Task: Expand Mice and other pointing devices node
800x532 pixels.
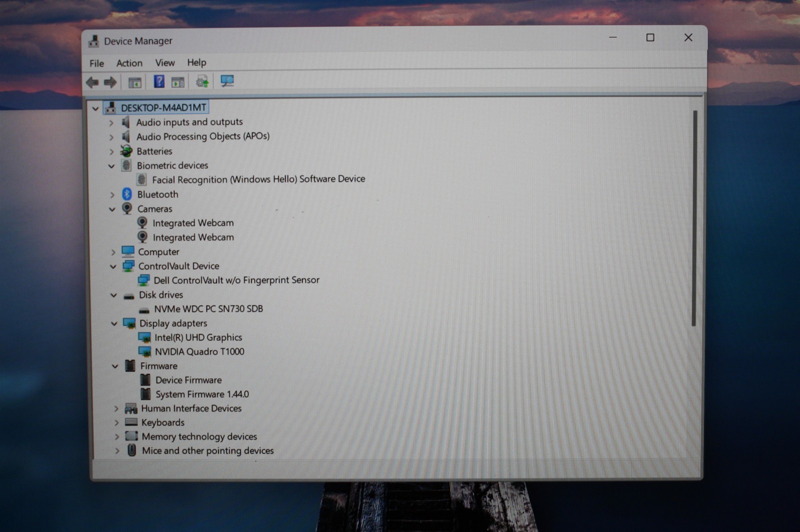Action: (x=117, y=451)
